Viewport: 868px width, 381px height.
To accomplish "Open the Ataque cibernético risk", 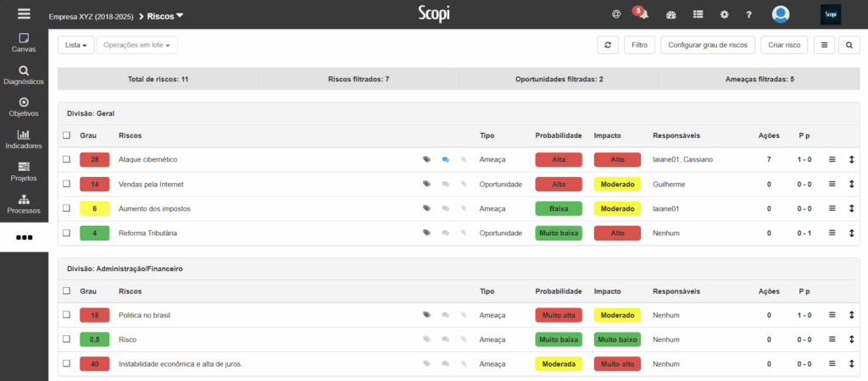I will point(147,159).
